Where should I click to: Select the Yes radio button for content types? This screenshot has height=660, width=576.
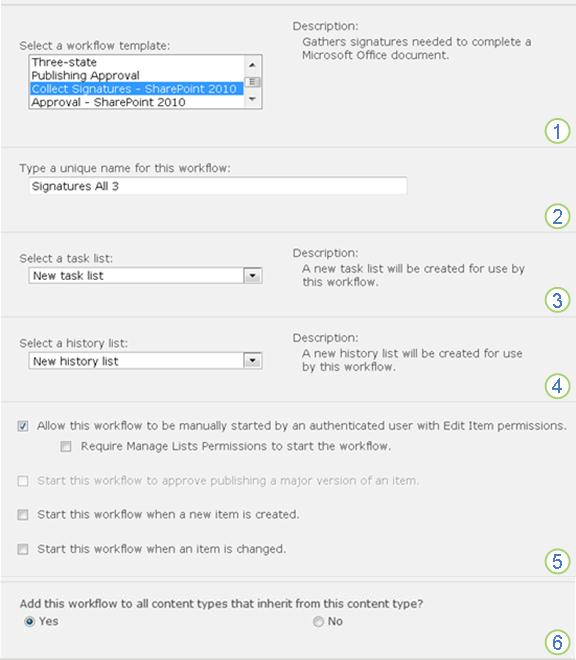[29, 621]
